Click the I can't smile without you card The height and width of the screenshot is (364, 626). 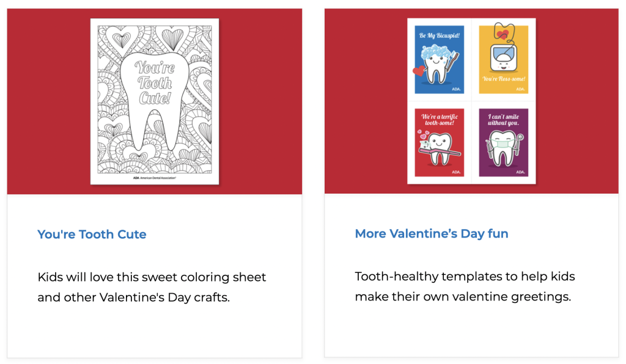click(x=504, y=142)
